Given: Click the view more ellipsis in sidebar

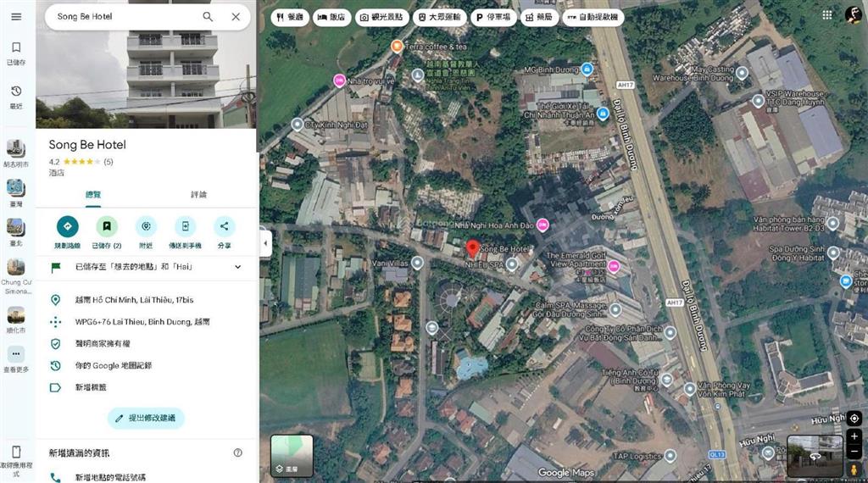Looking at the screenshot, I should click(x=16, y=354).
